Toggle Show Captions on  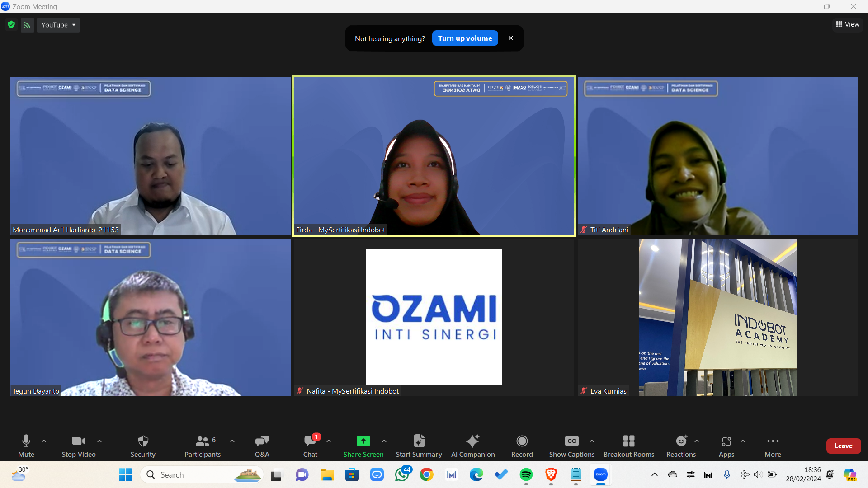571,446
